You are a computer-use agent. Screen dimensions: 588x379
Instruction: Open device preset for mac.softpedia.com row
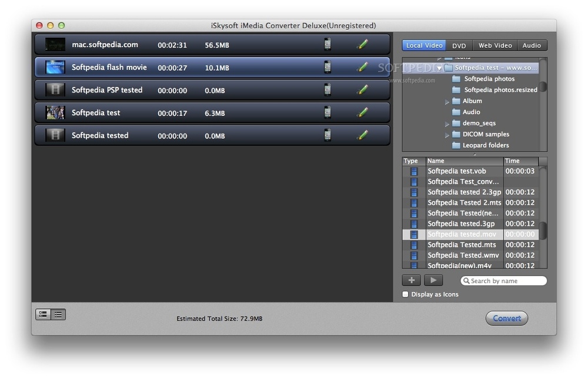[x=328, y=44]
